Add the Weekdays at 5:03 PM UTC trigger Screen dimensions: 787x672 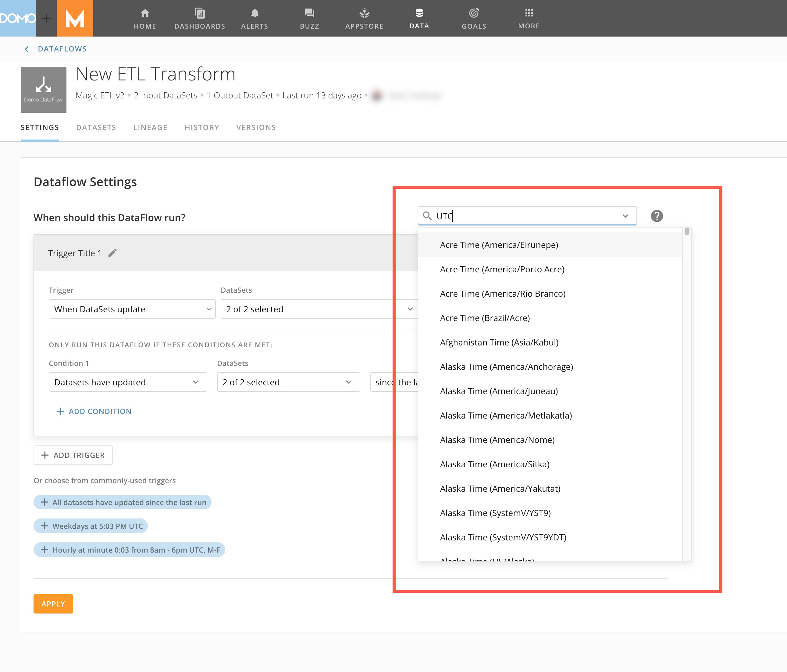pyautogui.click(x=91, y=526)
